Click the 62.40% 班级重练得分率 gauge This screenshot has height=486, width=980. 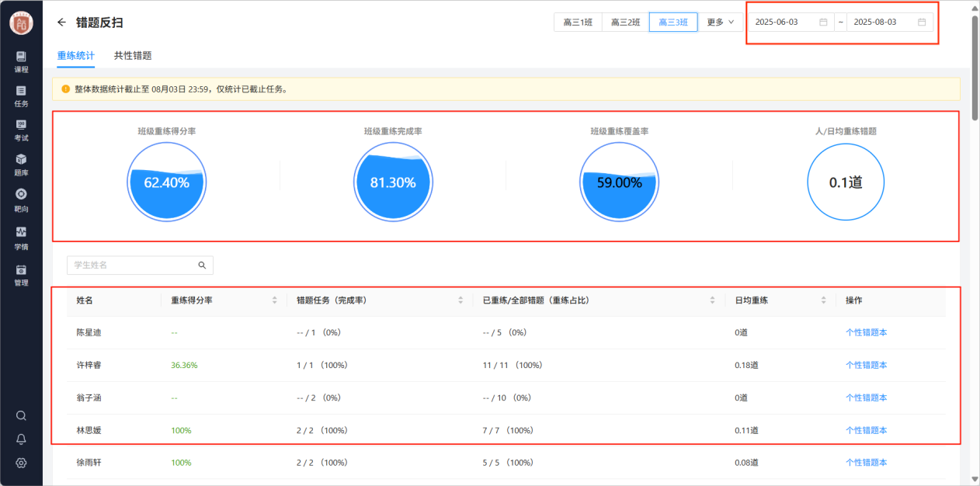(167, 183)
